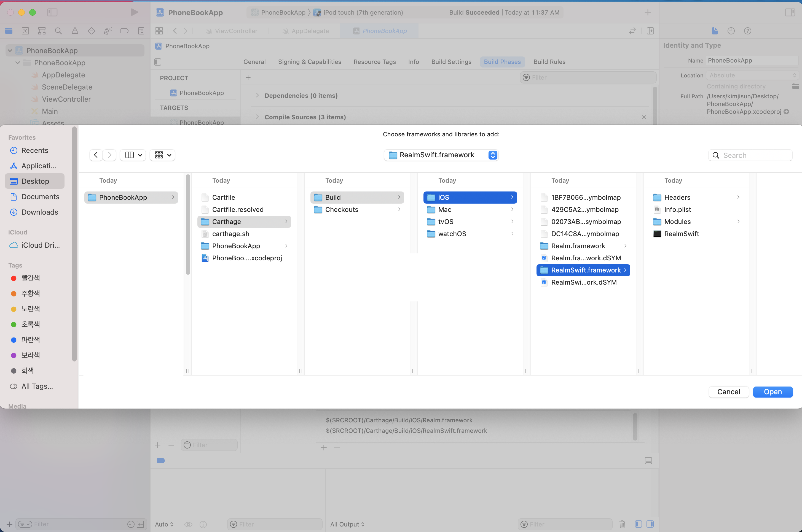This screenshot has width=802, height=532.
Task: Open the Project navigator folder icon
Action: coord(9,31)
